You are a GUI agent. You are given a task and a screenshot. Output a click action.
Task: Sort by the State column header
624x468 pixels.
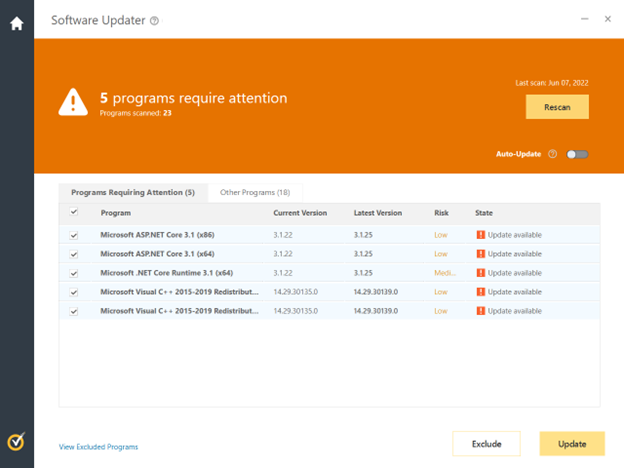pos(484,213)
